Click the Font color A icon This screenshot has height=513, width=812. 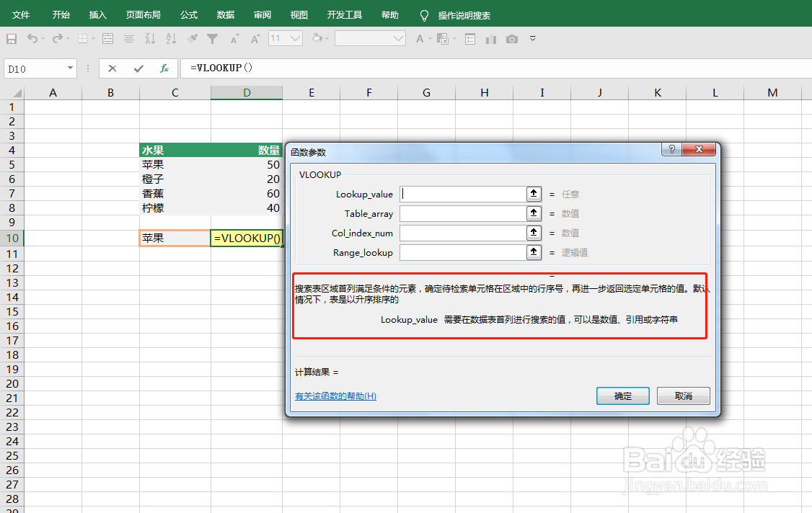click(x=420, y=39)
